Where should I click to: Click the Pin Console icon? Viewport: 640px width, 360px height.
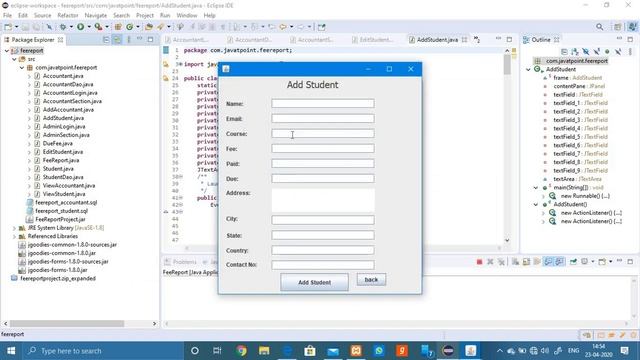573,262
